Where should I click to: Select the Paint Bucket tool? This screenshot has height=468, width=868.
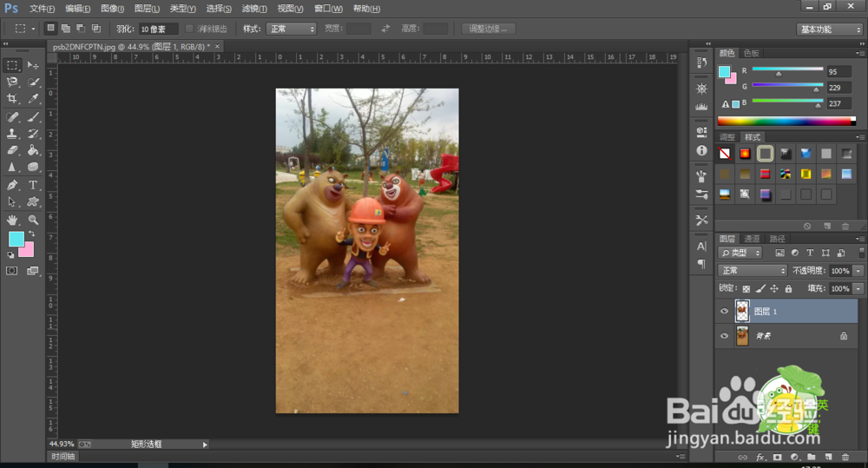(33, 150)
